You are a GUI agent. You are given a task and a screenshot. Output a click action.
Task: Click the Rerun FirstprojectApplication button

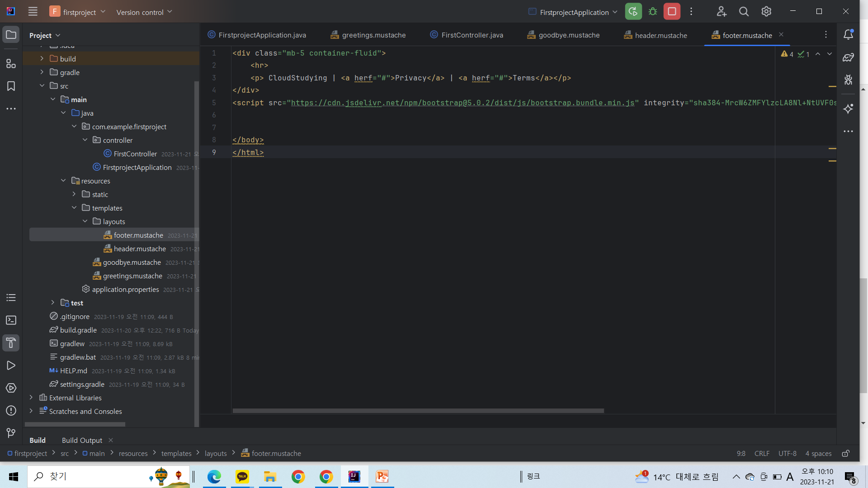pos(633,12)
